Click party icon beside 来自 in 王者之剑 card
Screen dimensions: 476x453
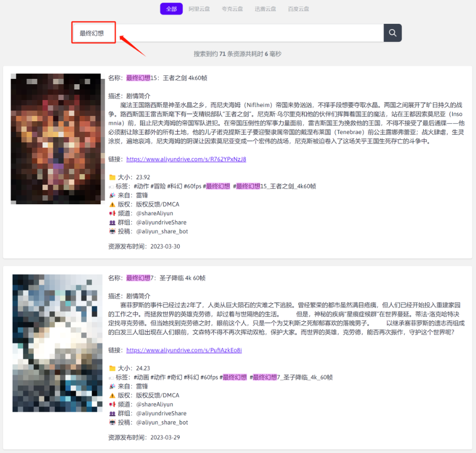tap(112, 195)
